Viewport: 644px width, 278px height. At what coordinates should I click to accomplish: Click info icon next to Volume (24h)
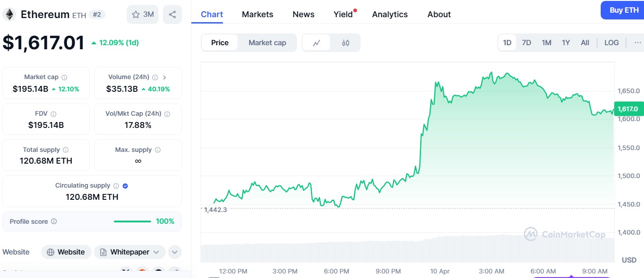tap(155, 77)
